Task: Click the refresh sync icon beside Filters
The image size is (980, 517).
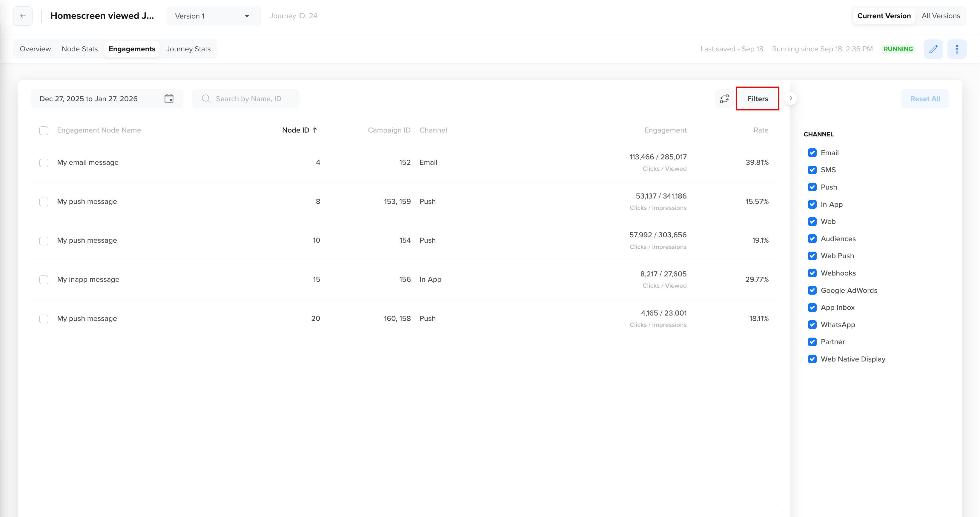Action: [x=724, y=99]
